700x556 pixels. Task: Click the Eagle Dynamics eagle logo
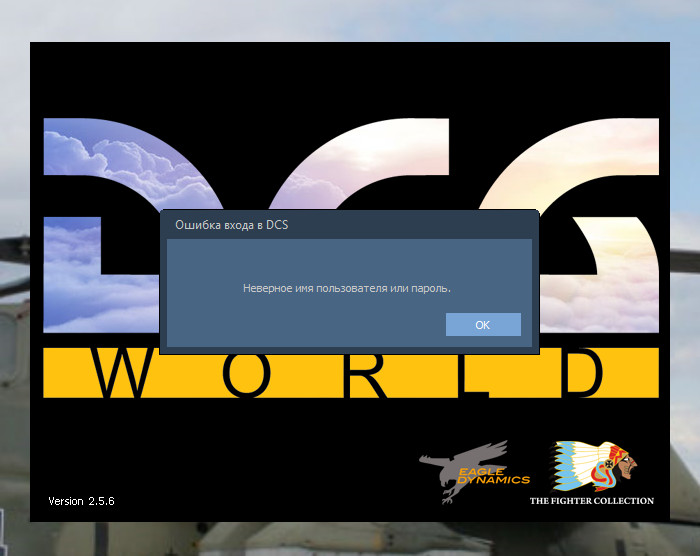coord(474,472)
